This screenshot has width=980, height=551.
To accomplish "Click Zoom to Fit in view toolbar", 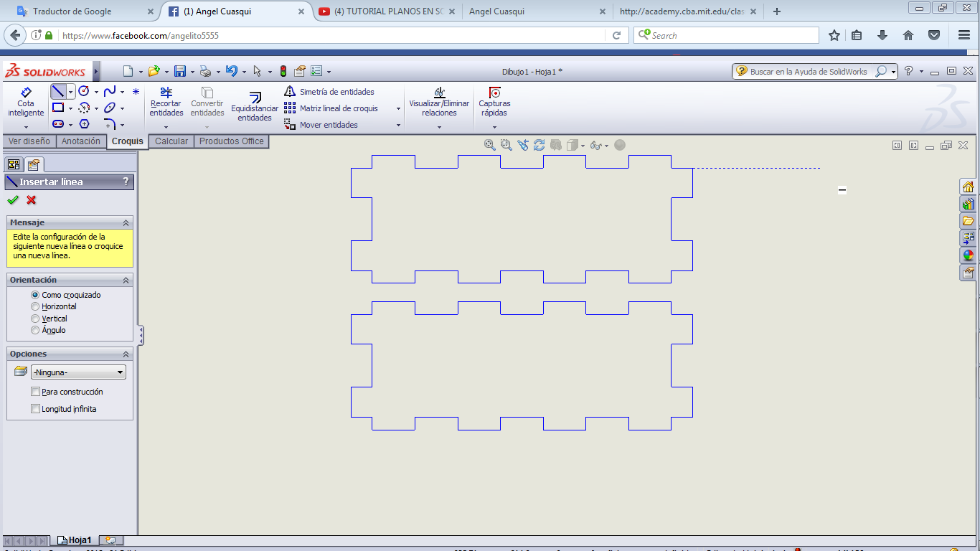I will (490, 145).
